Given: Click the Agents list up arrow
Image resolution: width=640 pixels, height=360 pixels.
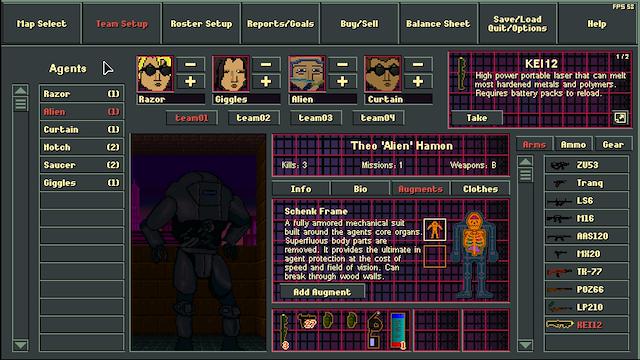Looking at the screenshot, I should click(20, 90).
